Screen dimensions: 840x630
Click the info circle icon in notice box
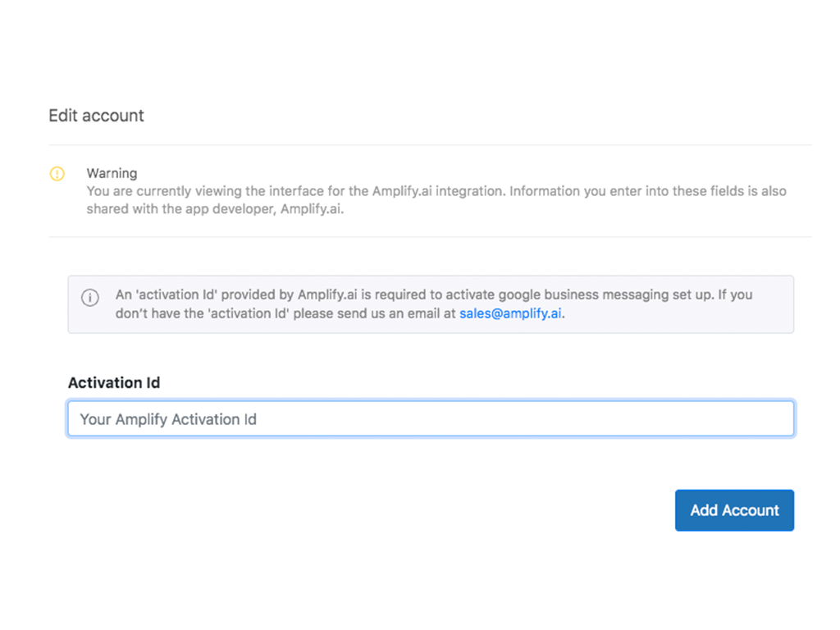90,298
